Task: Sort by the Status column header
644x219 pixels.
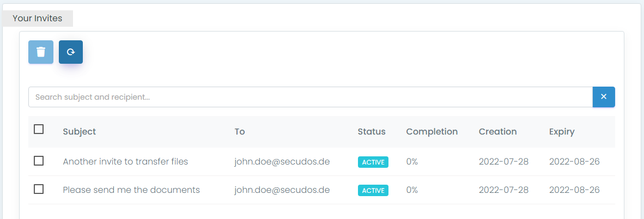Action: click(x=372, y=132)
